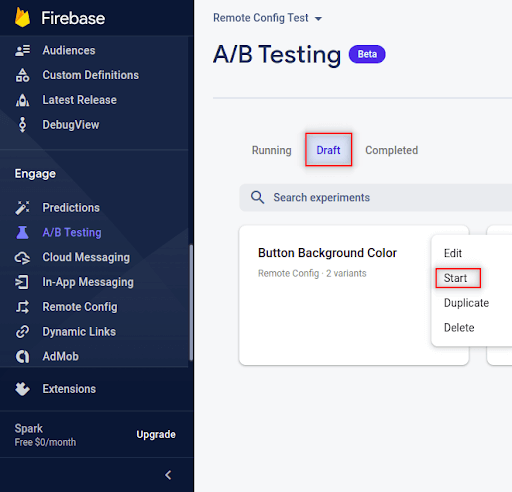
Task: Click the Search experiments field
Action: point(375,197)
